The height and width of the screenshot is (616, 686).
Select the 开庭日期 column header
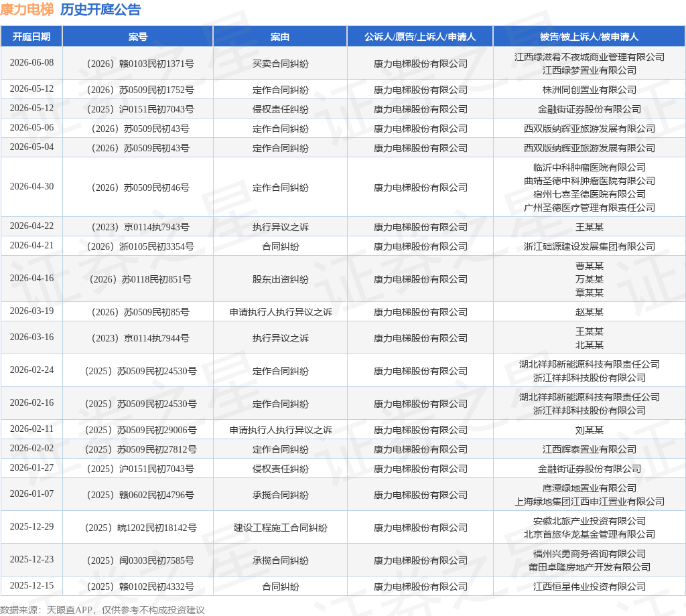(31, 37)
